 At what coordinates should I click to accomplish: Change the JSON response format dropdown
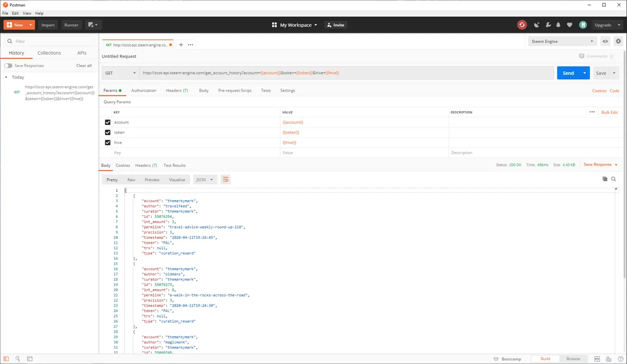pyautogui.click(x=205, y=180)
